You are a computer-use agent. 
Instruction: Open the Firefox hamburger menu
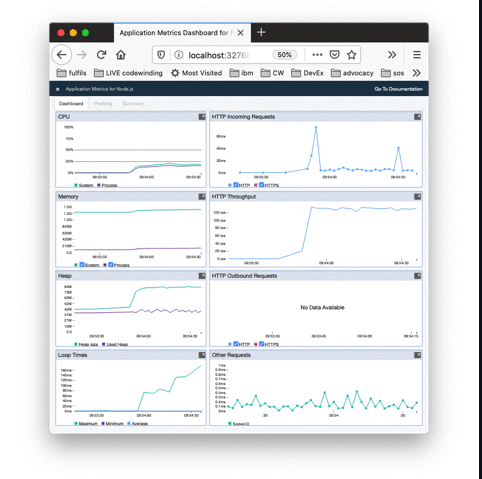[x=417, y=55]
